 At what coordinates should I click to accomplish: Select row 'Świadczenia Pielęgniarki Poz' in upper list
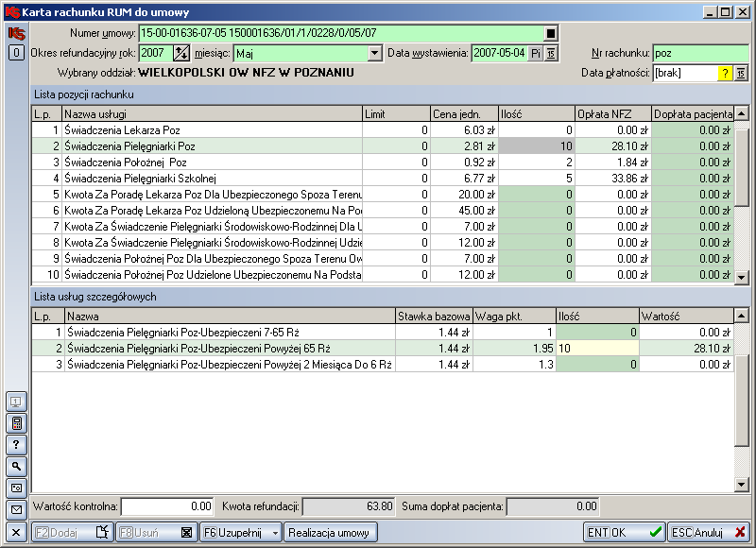click(383, 146)
